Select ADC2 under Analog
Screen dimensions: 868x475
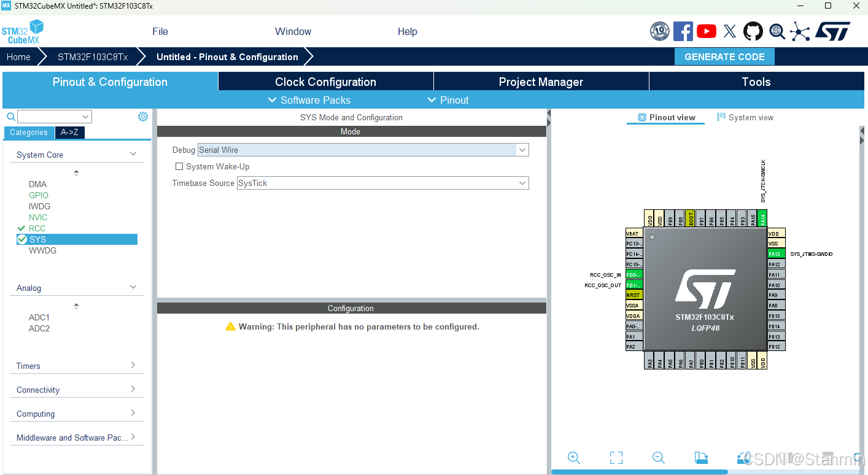pos(39,328)
